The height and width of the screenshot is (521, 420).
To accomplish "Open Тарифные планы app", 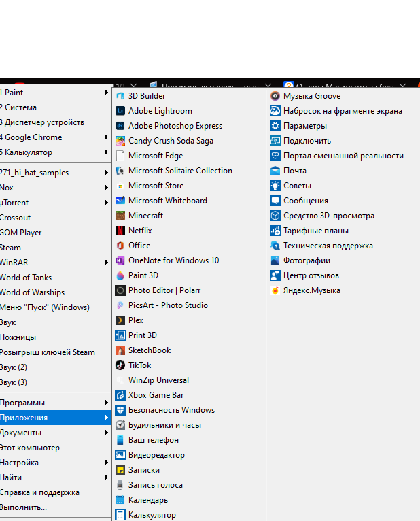I will [x=343, y=231].
